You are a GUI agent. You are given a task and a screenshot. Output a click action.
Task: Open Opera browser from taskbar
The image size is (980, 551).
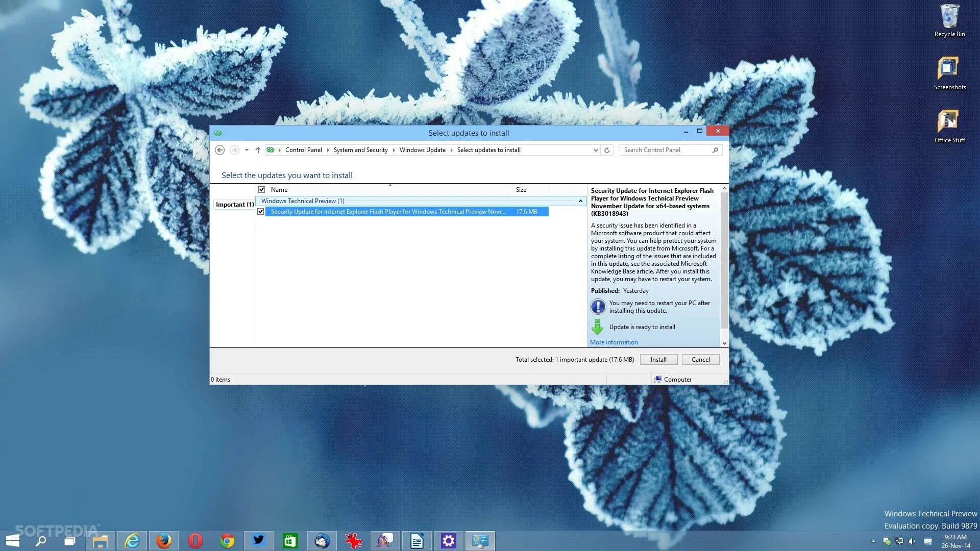(x=195, y=541)
